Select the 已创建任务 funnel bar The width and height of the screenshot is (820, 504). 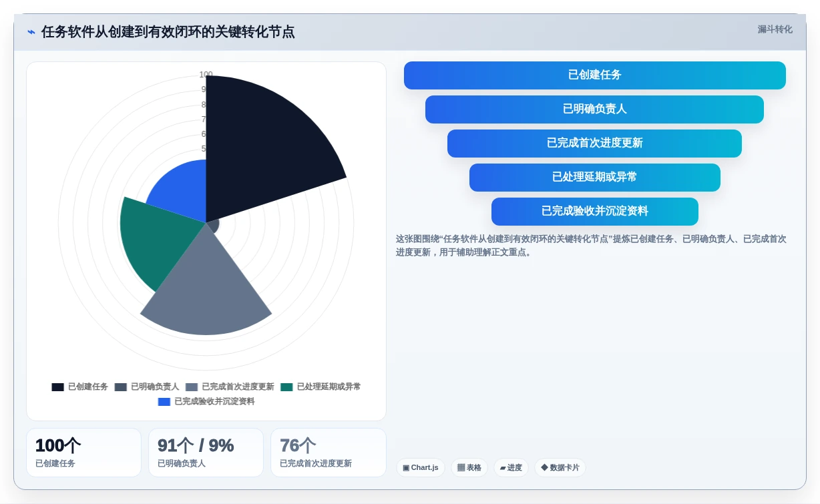594,75
